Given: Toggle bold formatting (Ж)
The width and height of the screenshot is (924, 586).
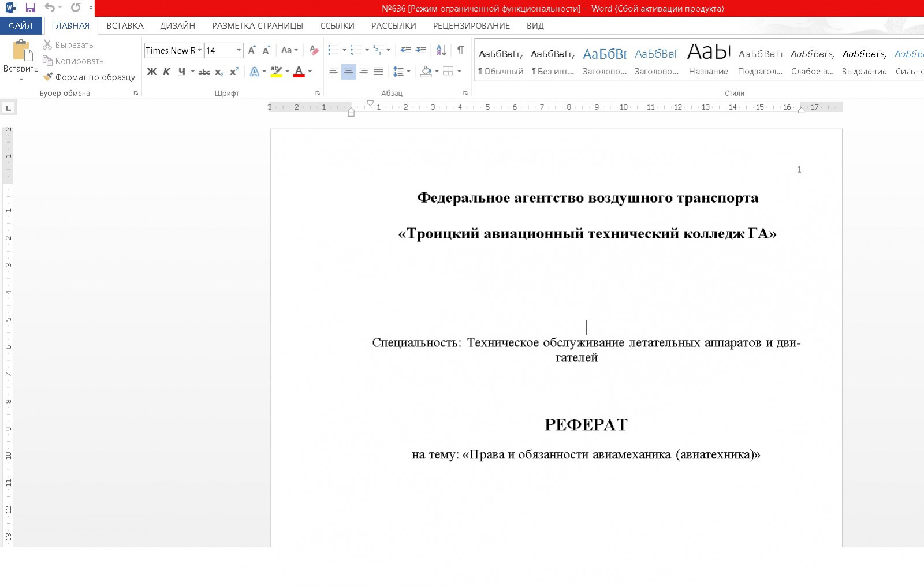Looking at the screenshot, I should click(x=152, y=72).
